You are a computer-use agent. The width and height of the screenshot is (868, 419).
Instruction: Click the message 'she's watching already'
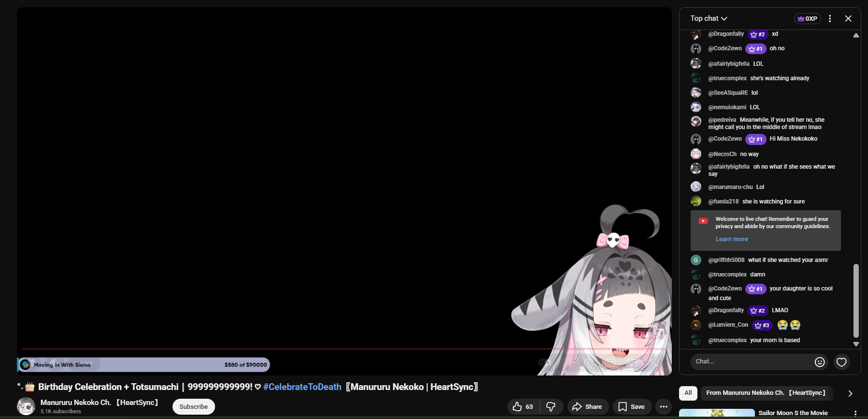780,78
